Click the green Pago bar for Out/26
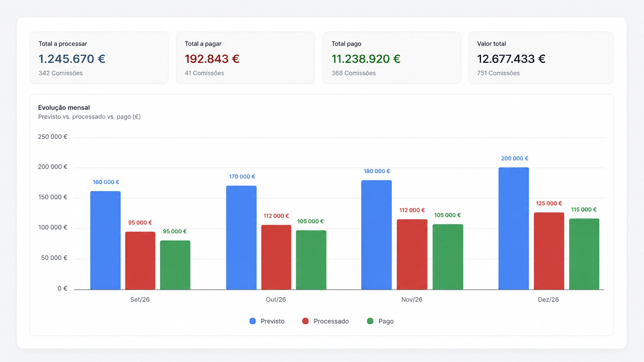This screenshot has height=362, width=644. pyautogui.click(x=311, y=260)
